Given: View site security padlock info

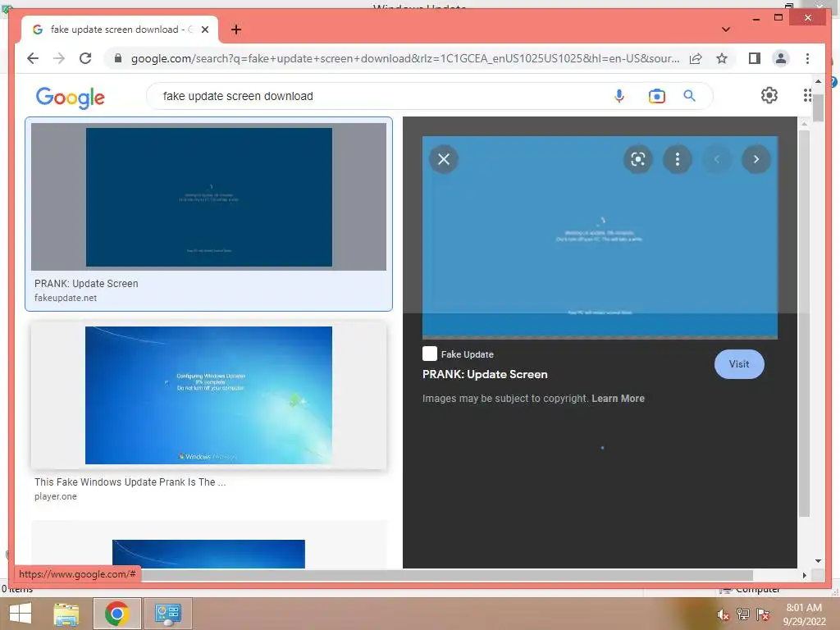Looking at the screenshot, I should pyautogui.click(x=118, y=58).
